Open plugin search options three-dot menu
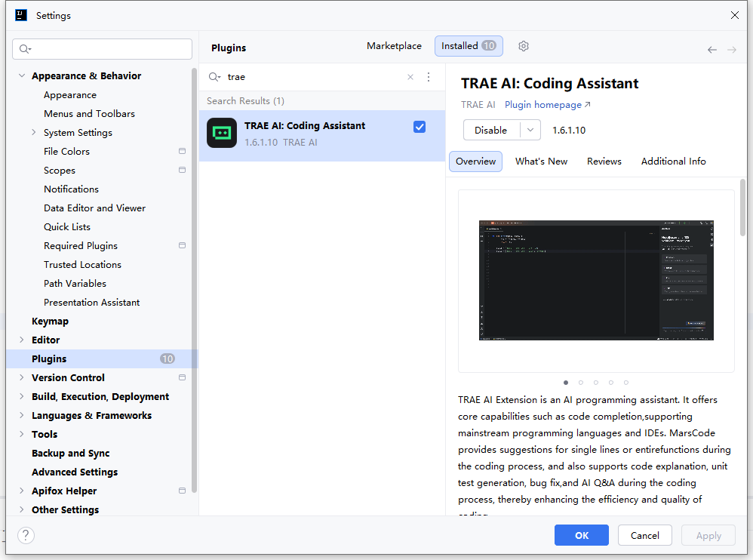Screen dimensions: 753x560 [429, 77]
